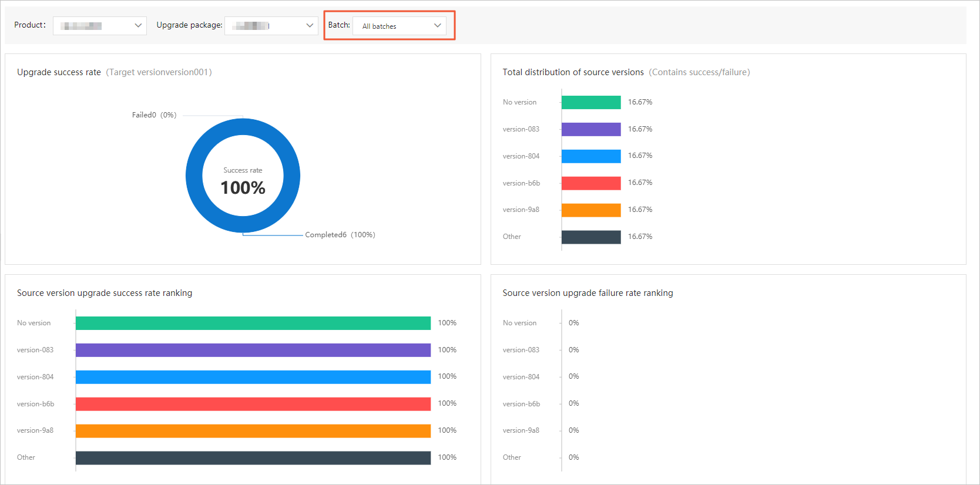Click version-9a8 label in success ranking
Image resolution: width=980 pixels, height=485 pixels.
click(35, 430)
